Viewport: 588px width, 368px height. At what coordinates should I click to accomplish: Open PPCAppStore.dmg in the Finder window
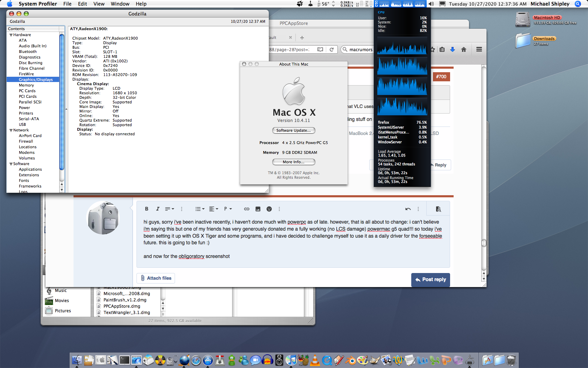pyautogui.click(x=122, y=306)
